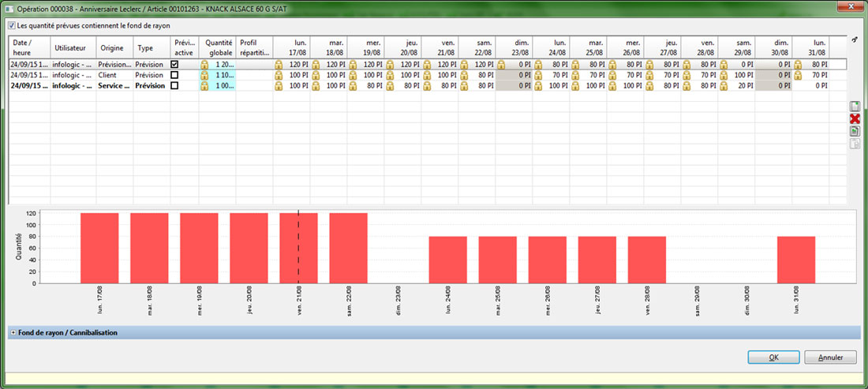The width and height of the screenshot is (868, 389).
Task: Click 'Prévision...' origin cell in first row
Action: point(114,65)
